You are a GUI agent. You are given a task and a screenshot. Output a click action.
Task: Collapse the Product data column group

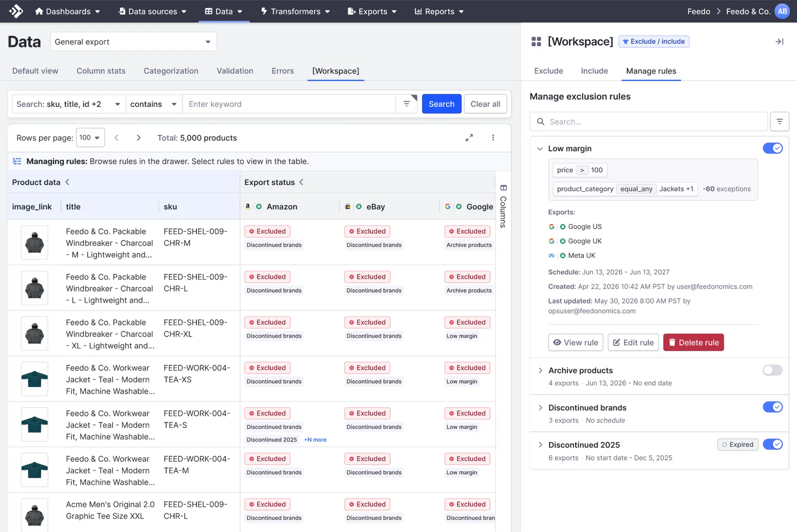(x=68, y=182)
